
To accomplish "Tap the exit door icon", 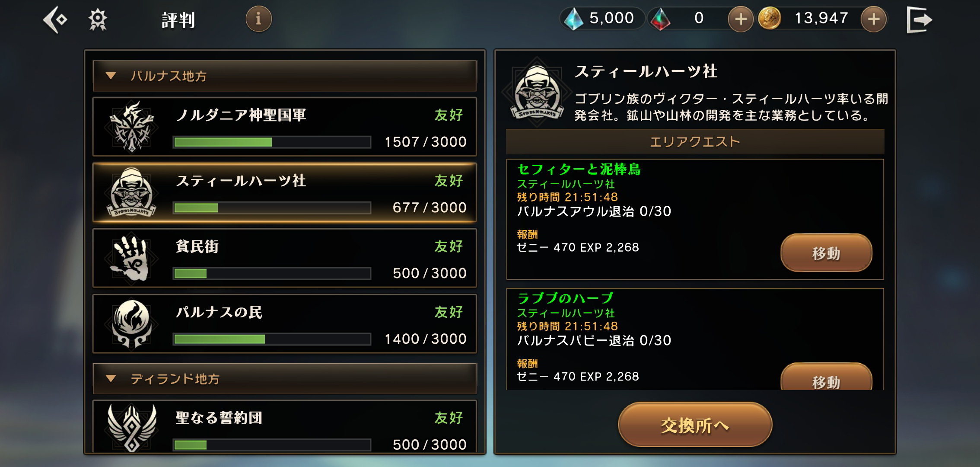I will click(919, 19).
